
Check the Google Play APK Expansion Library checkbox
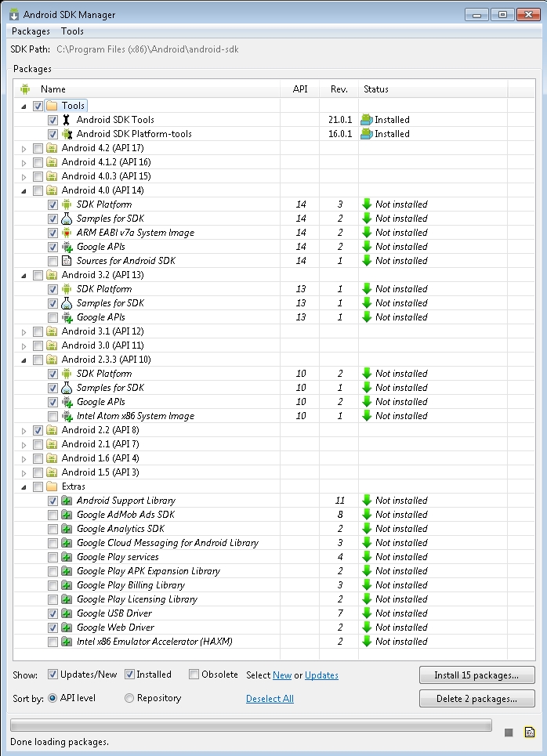[x=53, y=571]
